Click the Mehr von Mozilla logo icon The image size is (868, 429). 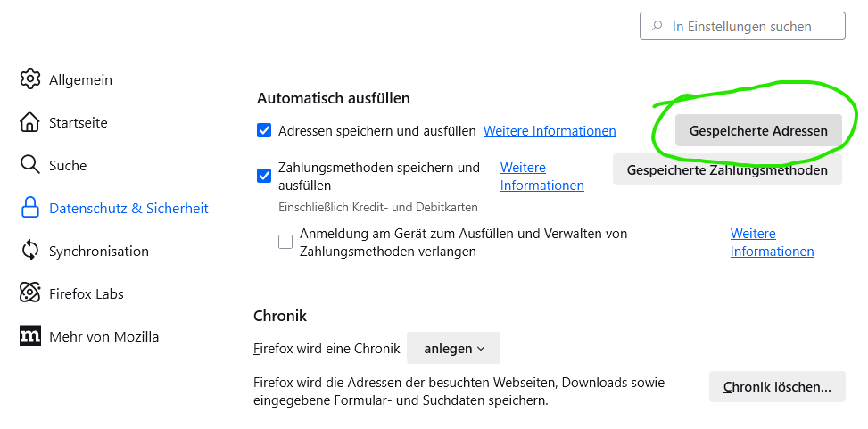30,336
